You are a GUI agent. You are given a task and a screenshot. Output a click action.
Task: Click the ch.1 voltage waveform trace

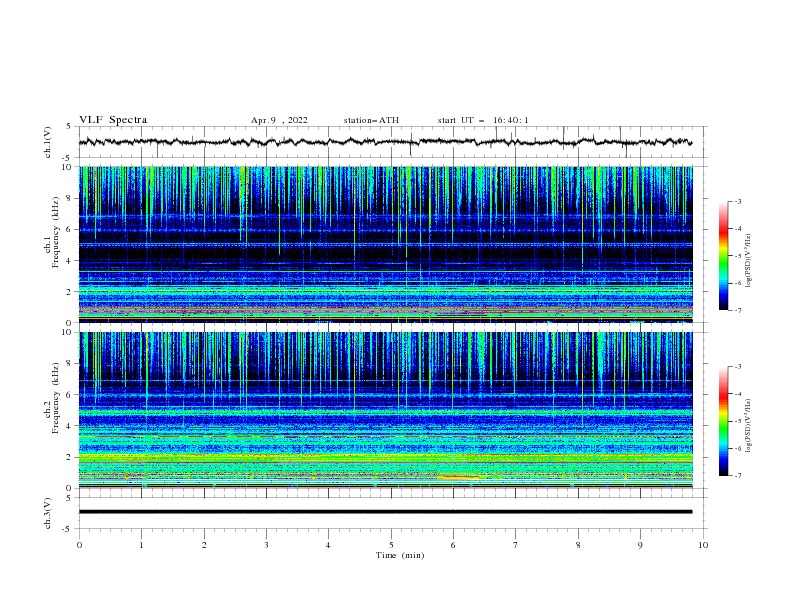pyautogui.click(x=385, y=142)
